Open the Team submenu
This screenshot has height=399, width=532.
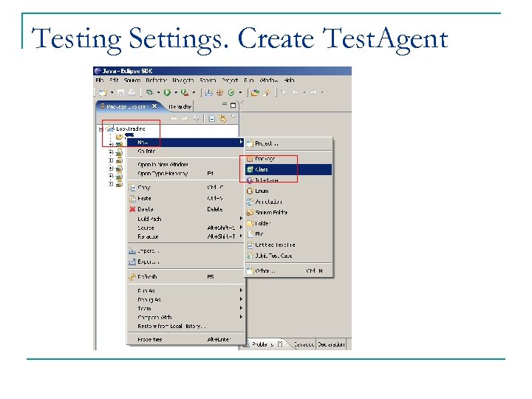point(185,308)
